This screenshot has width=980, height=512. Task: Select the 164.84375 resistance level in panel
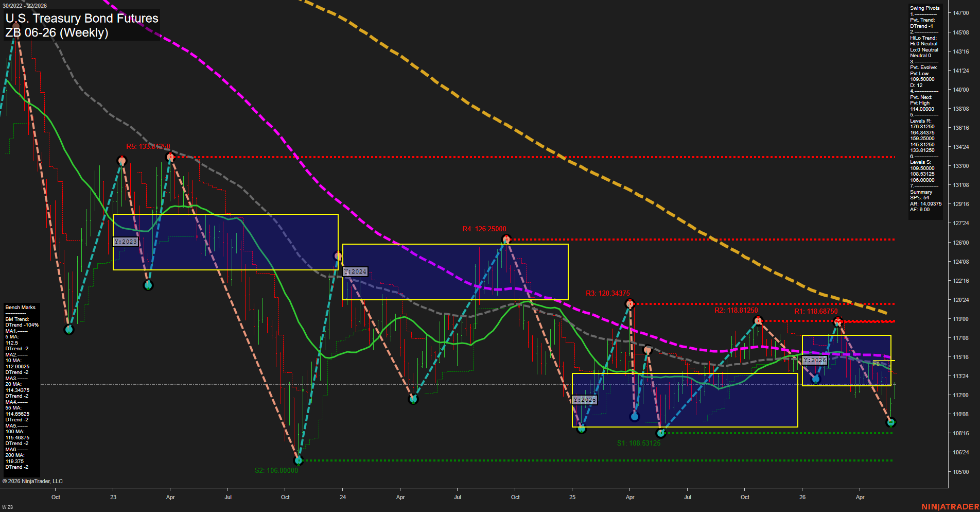point(922,133)
